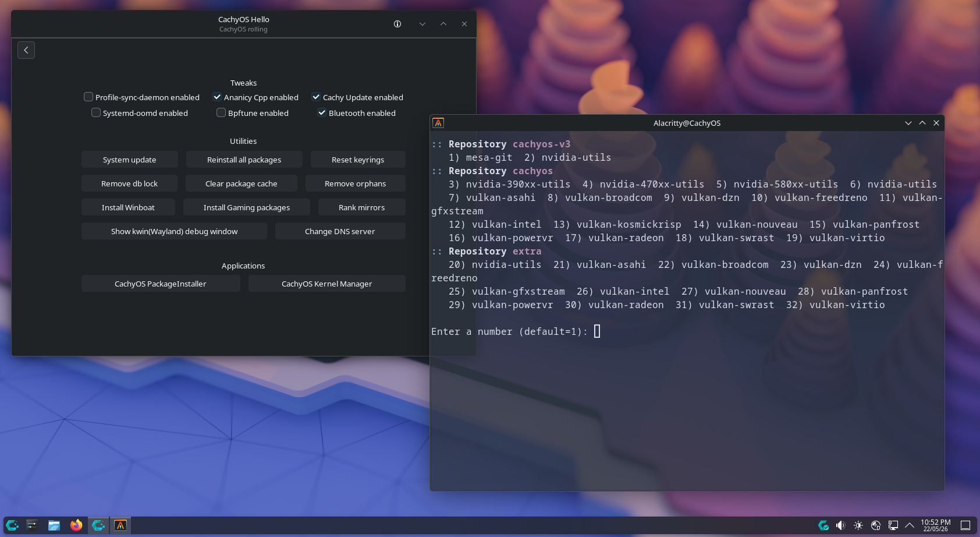This screenshot has width=980, height=537.
Task: Enable Bpftune checkbox
Action: 221,112
